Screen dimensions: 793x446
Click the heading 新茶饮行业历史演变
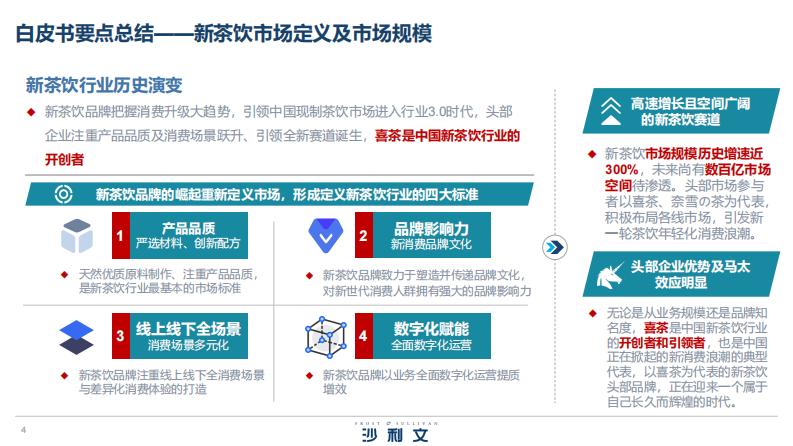tap(104, 85)
